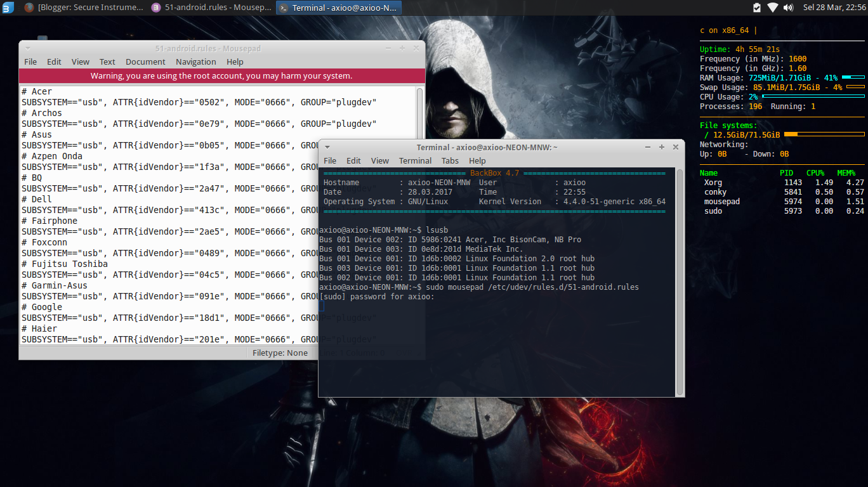Viewport: 868px width, 487px height.
Task: Click the Wi-Fi network tray icon
Action: click(x=772, y=8)
